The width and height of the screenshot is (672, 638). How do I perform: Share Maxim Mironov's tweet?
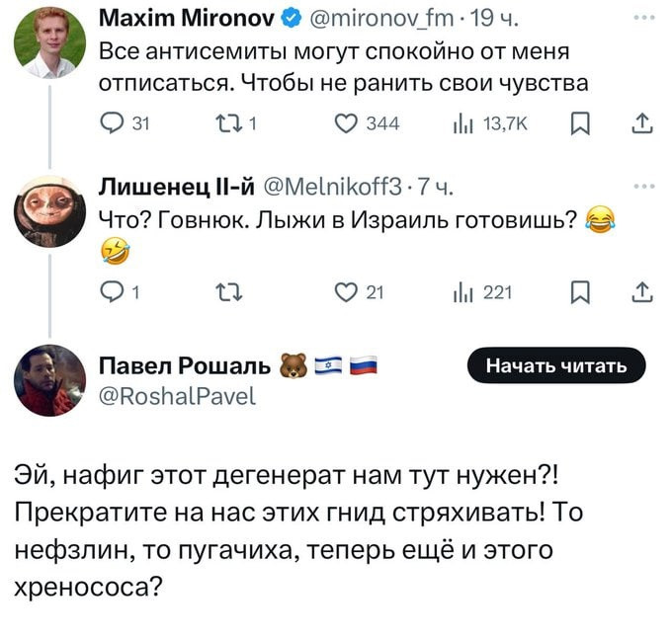(641, 123)
